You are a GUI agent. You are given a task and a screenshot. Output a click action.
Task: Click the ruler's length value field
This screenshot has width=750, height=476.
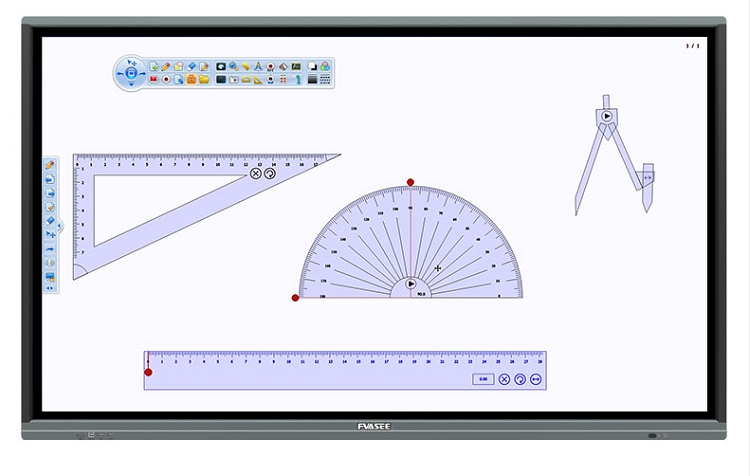tap(483, 379)
